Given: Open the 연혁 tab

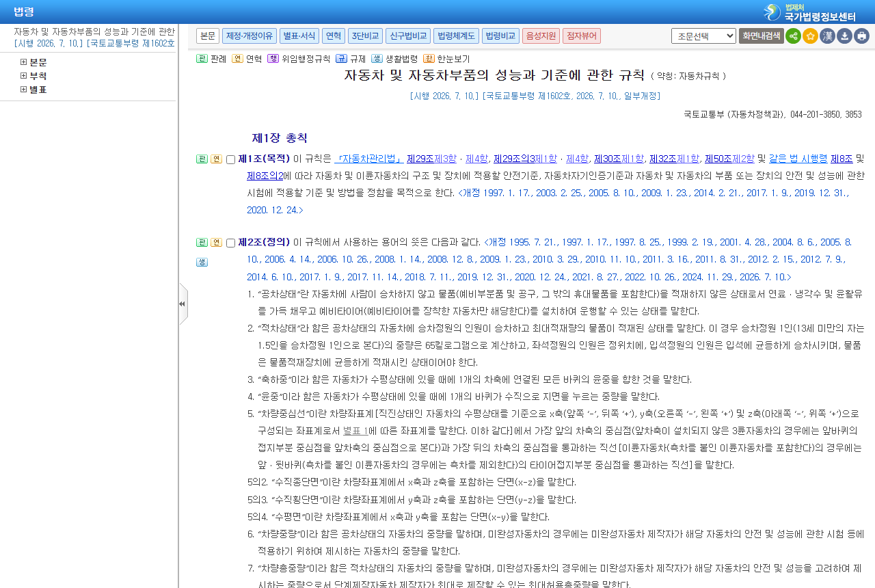Looking at the screenshot, I should (334, 36).
